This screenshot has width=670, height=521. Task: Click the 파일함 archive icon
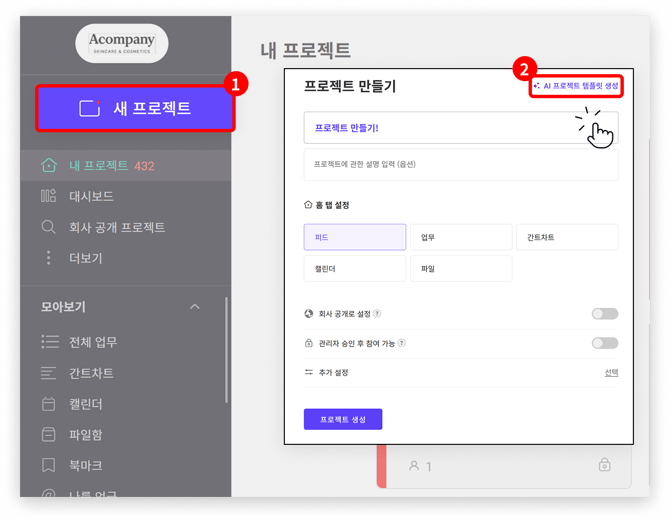click(48, 435)
